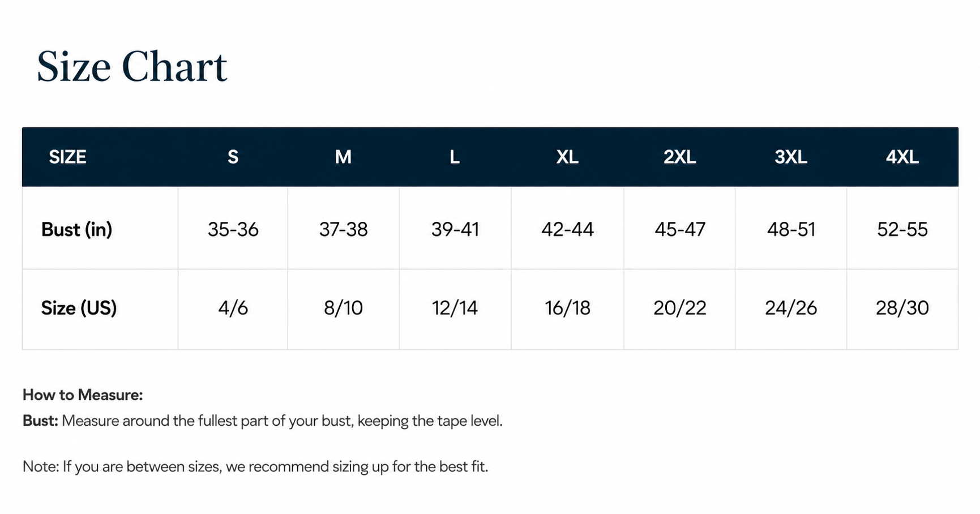Click the Size (US) row label

click(79, 308)
